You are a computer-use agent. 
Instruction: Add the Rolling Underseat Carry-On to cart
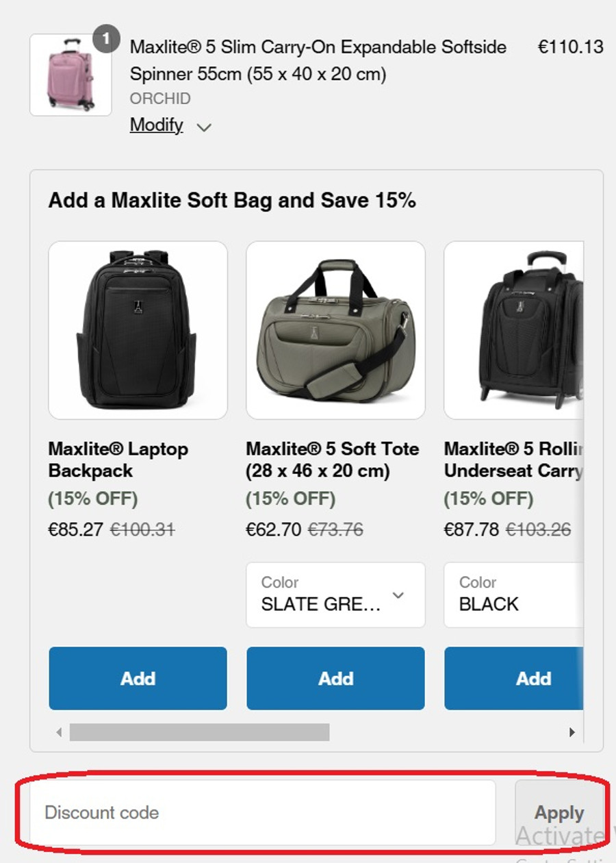click(515, 678)
